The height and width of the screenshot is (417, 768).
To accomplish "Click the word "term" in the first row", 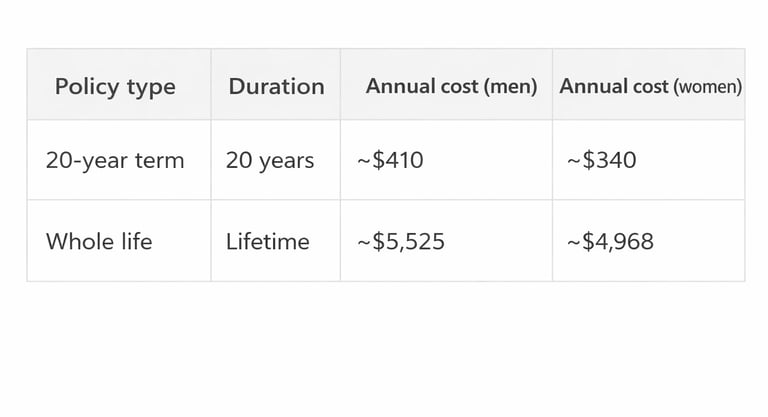I will (160, 160).
